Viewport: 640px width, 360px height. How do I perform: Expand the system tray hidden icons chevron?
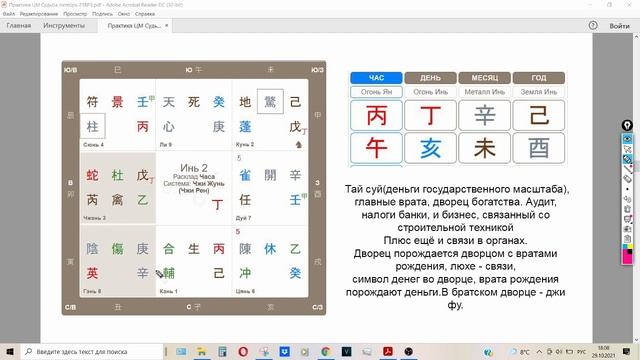click(539, 351)
